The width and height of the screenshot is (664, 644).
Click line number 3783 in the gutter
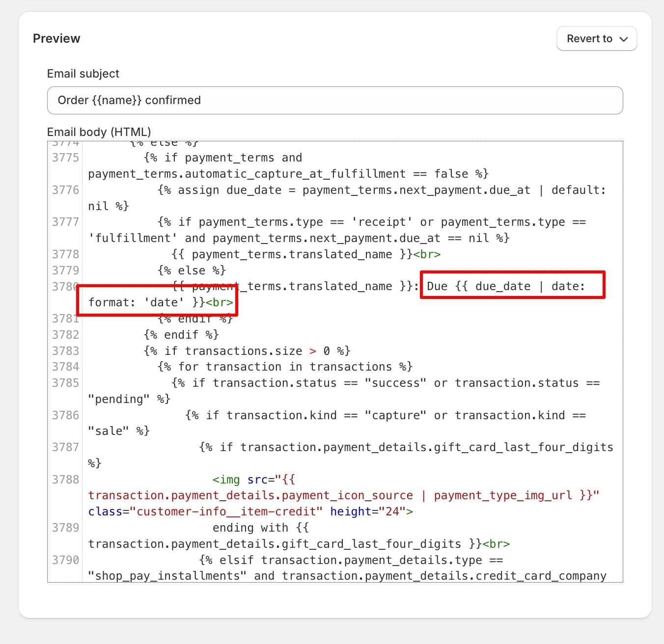tap(66, 351)
